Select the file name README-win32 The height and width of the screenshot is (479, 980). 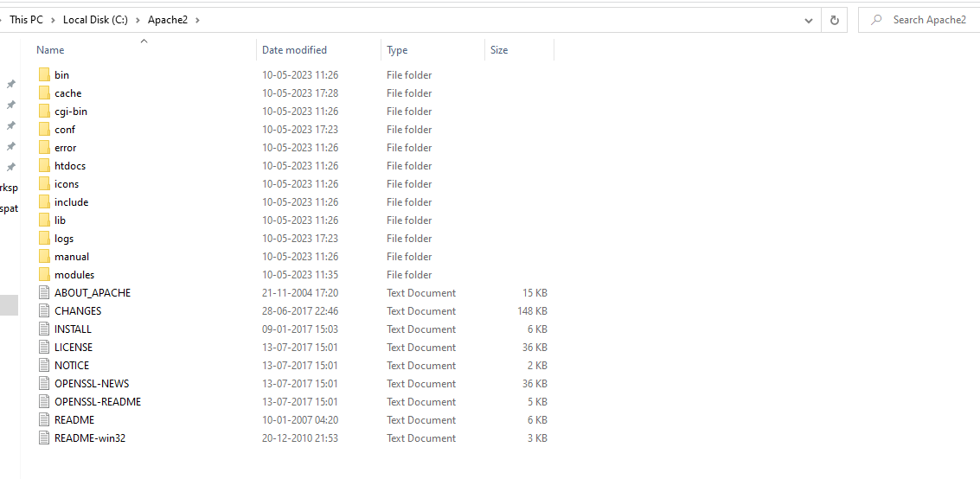click(x=90, y=437)
